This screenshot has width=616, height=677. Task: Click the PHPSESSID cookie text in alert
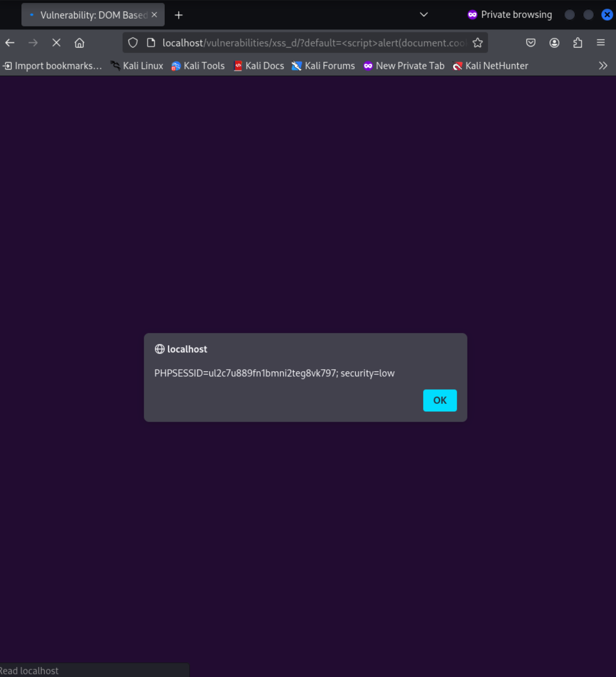(x=274, y=373)
